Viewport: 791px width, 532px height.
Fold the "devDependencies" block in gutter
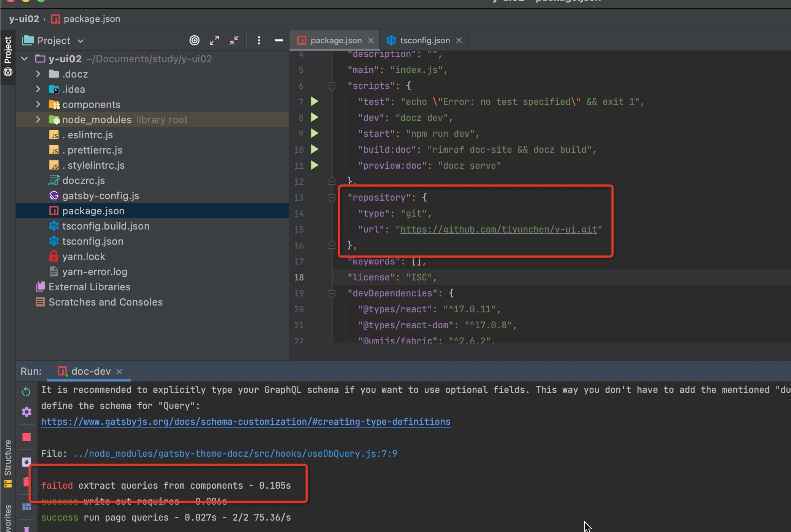[x=332, y=293]
